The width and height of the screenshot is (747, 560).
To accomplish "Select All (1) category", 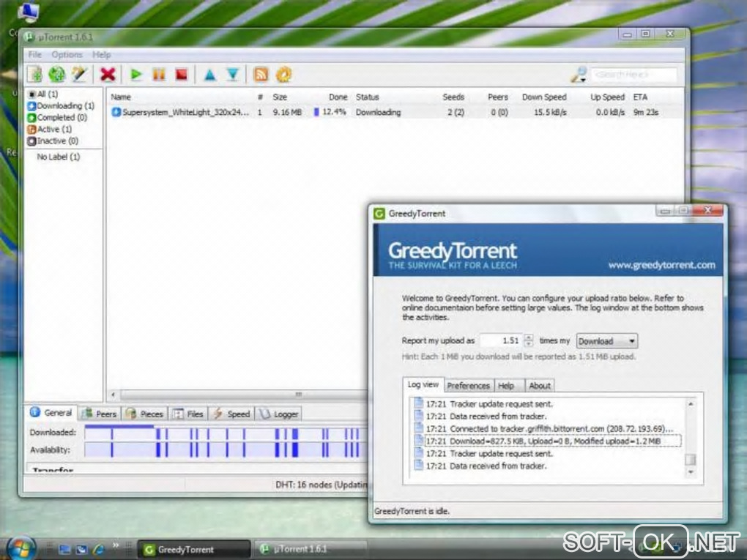I will pyautogui.click(x=43, y=94).
